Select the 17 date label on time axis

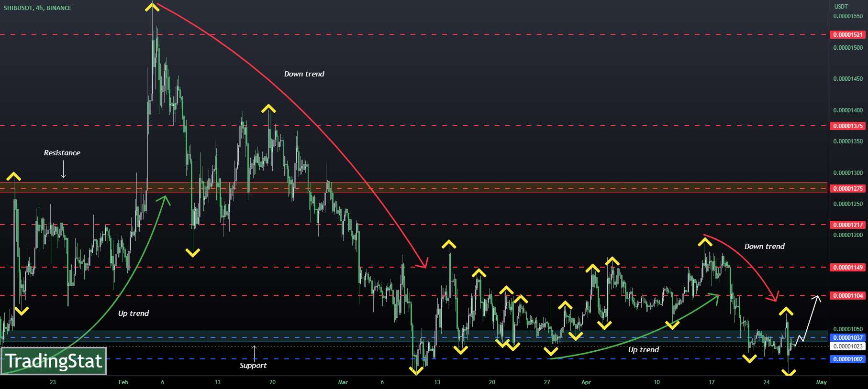pos(712,382)
